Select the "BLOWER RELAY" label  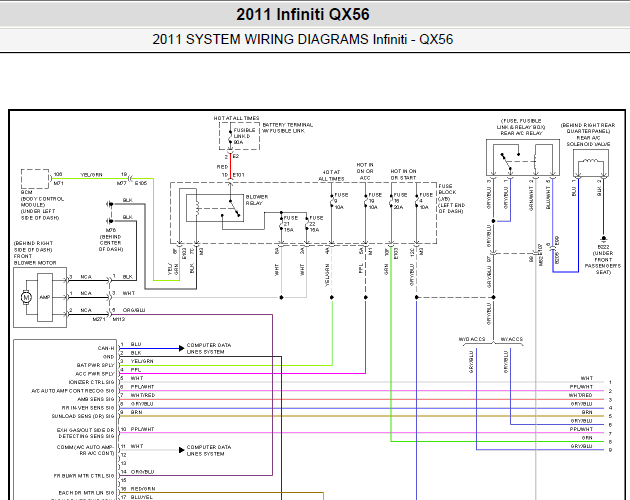[257, 200]
